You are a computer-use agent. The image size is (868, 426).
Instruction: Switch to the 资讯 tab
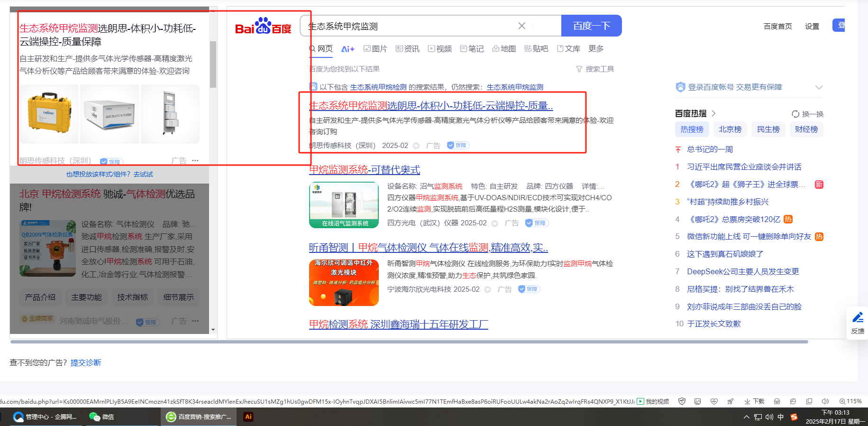(x=408, y=48)
